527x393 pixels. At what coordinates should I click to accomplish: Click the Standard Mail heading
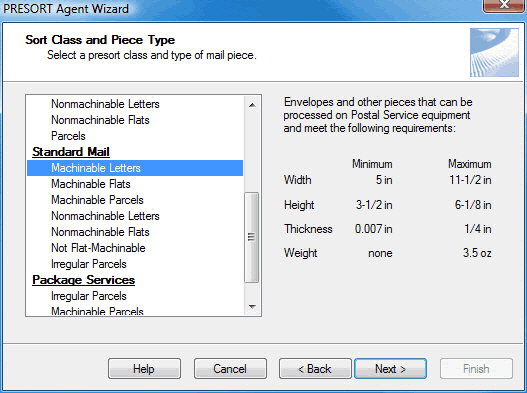click(71, 152)
